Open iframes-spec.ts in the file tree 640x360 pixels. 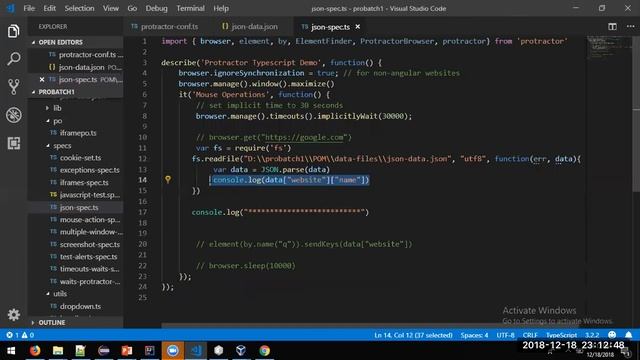84,182
